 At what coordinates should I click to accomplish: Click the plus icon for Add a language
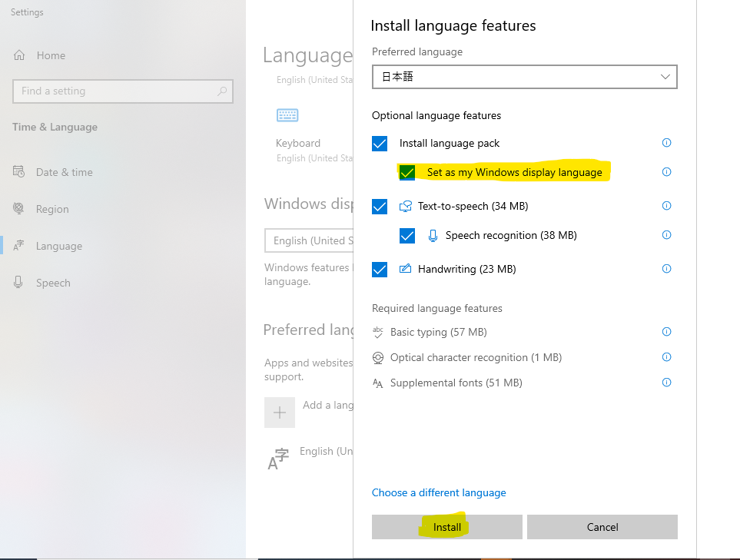[x=280, y=413]
